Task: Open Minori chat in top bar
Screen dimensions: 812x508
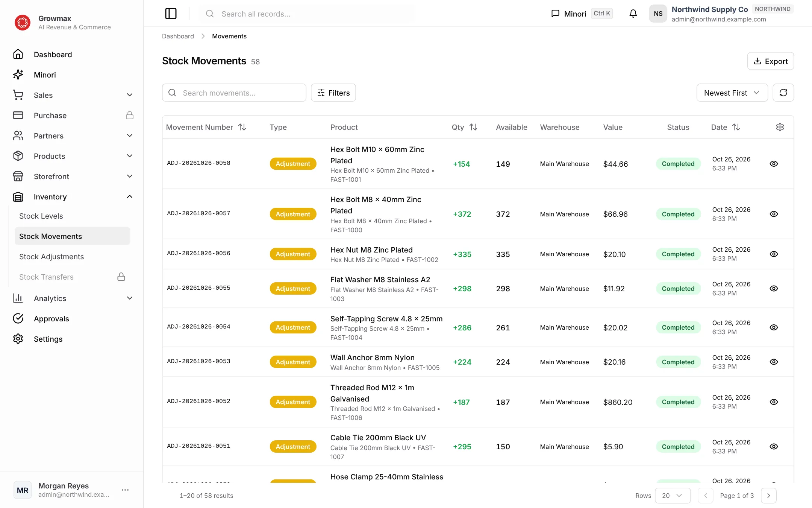Action: pyautogui.click(x=582, y=14)
